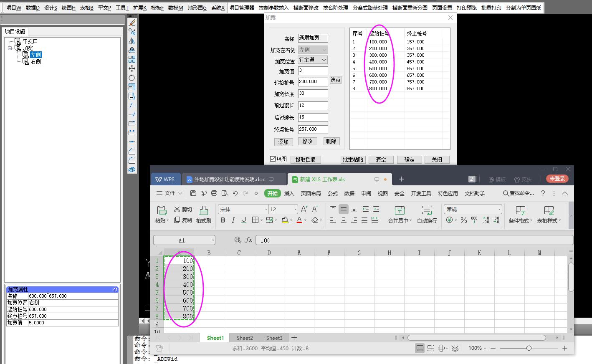
Task: Select the Rotate tool in CAD toolbar
Action: 132,78
